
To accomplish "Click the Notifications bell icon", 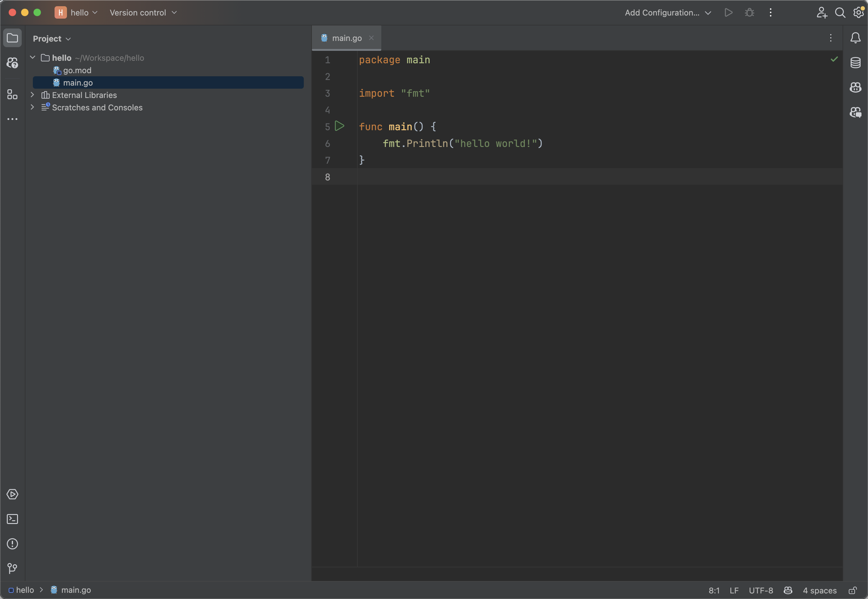I will 855,38.
